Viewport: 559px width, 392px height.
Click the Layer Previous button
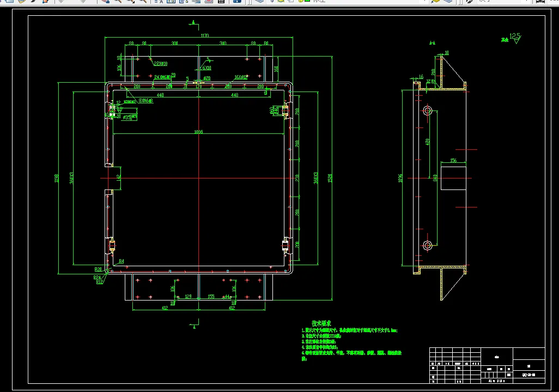tap(449, 2)
